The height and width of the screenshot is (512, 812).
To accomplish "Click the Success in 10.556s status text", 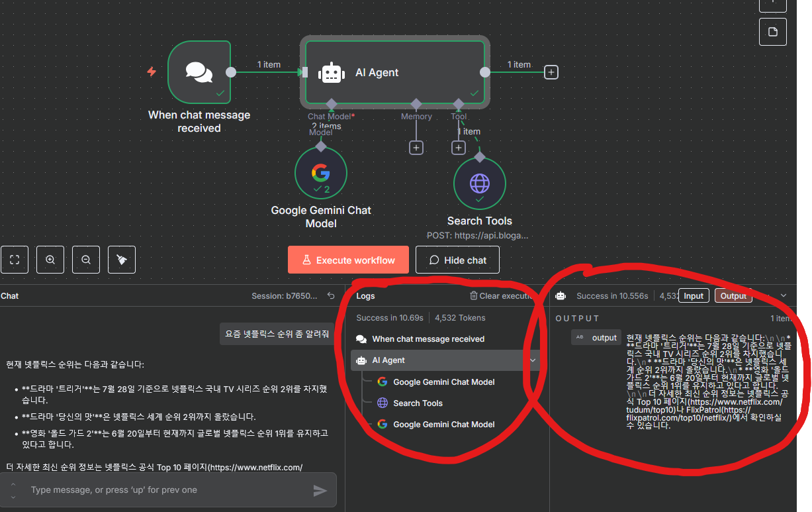I will click(x=613, y=296).
